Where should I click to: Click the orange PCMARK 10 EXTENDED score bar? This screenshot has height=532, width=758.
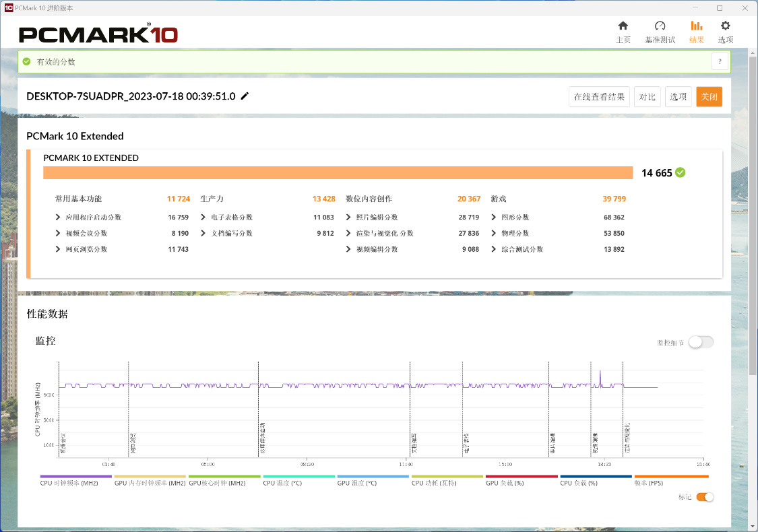tap(338, 172)
